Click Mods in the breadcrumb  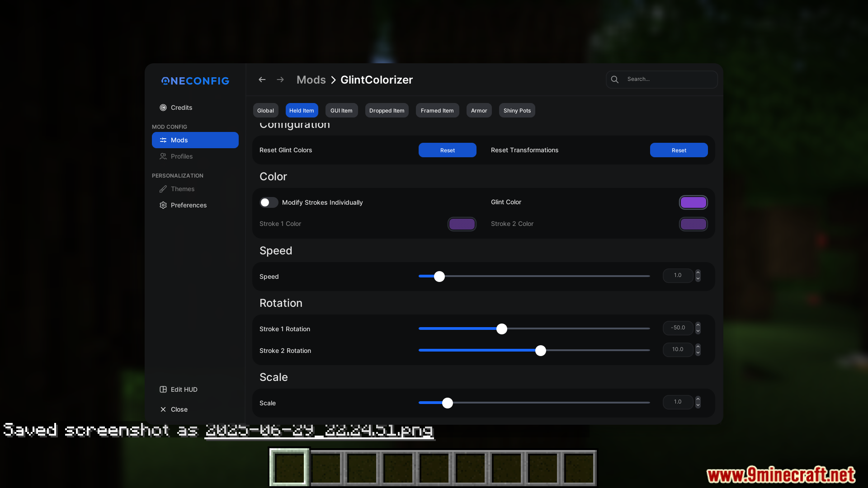[311, 80]
